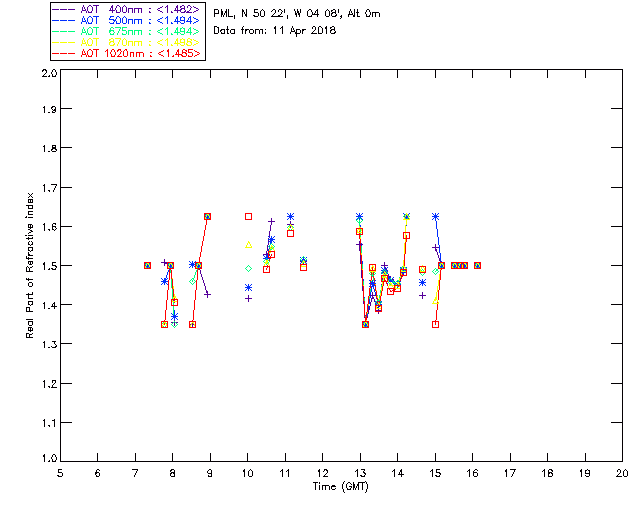Click the first data marker near 7.3 hours
Image resolution: width=640 pixels, height=512 pixels.
[147, 266]
